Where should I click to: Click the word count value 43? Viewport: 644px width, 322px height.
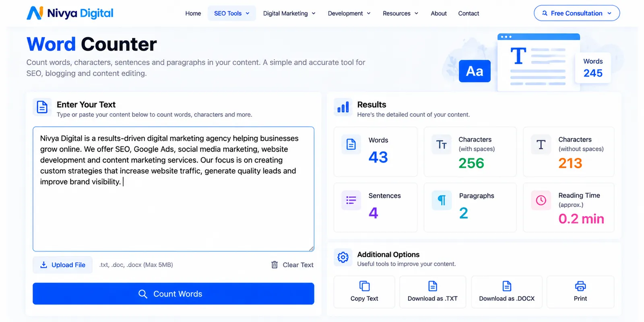tap(378, 157)
